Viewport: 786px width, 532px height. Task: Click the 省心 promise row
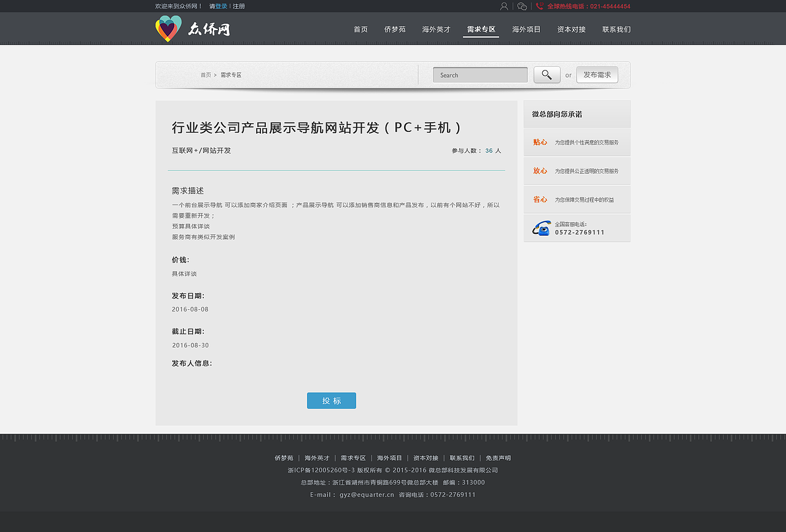(577, 199)
